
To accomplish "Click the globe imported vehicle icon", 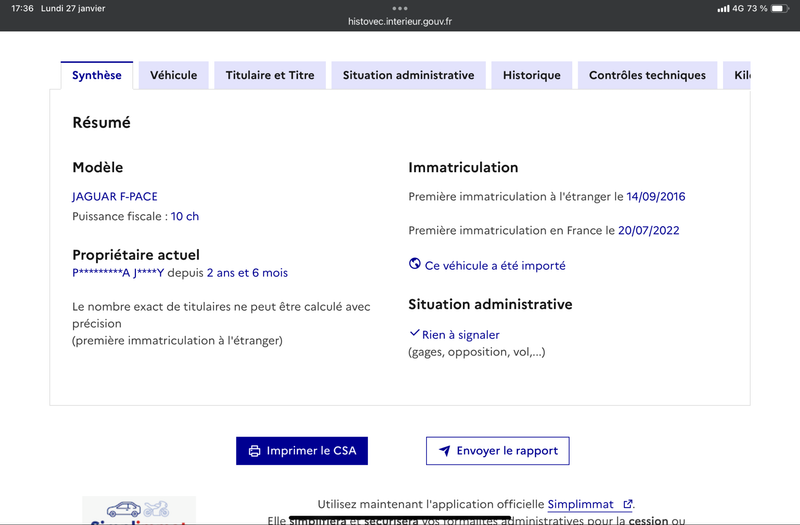I will pos(415,264).
